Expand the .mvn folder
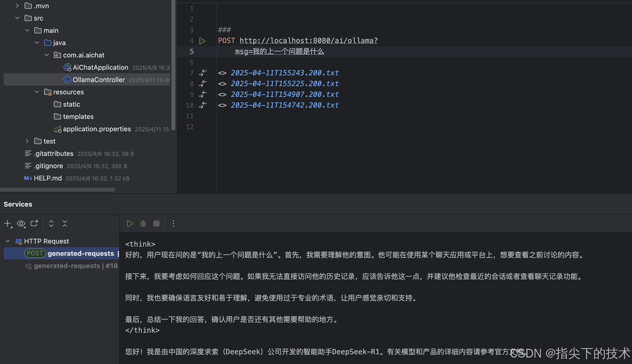Screen dimensions: 632x364 click(17, 6)
